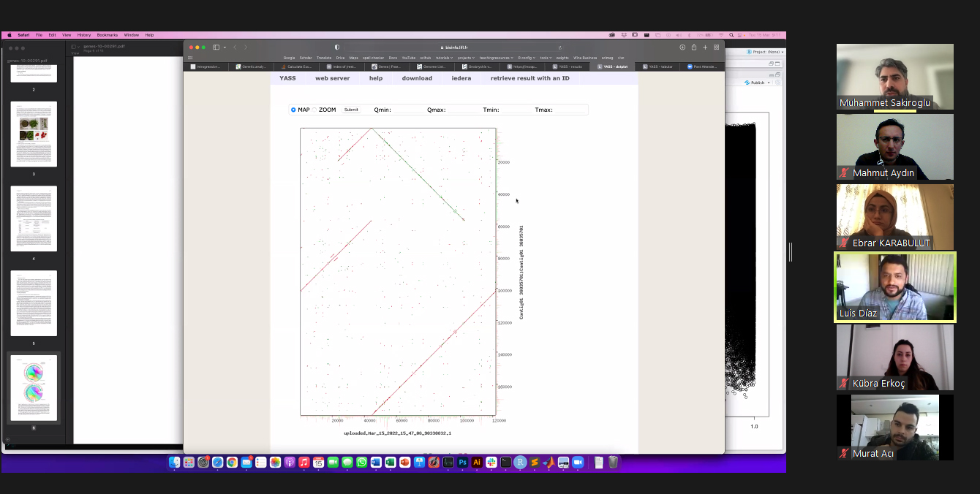Click Safari's share icon
Screen dimensions: 980x494
pos(693,47)
